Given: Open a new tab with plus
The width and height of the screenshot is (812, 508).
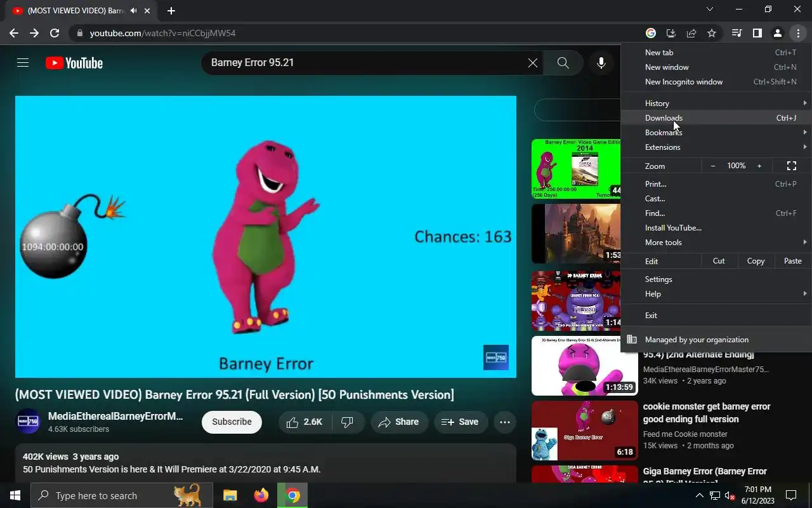Looking at the screenshot, I should point(171,11).
